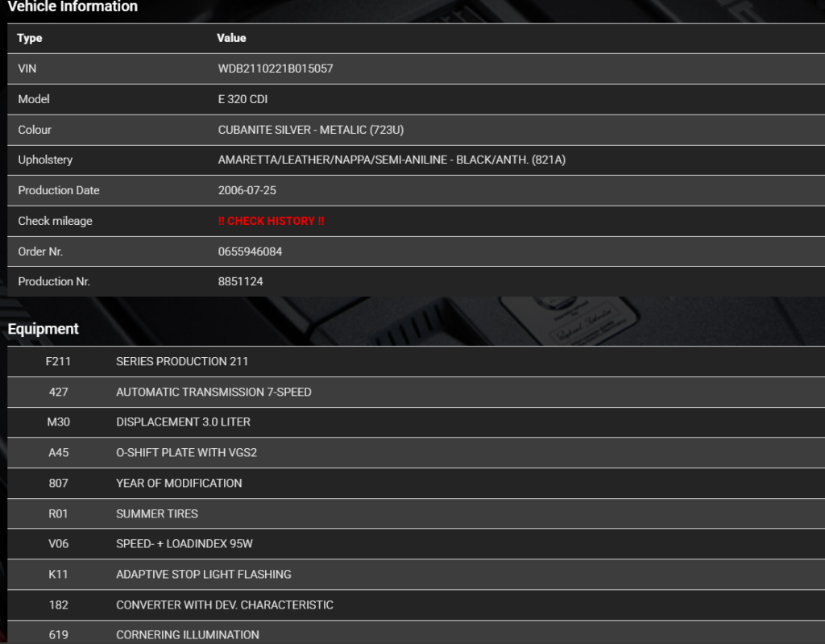
Task: Click the Equipment section heading
Action: (44, 329)
